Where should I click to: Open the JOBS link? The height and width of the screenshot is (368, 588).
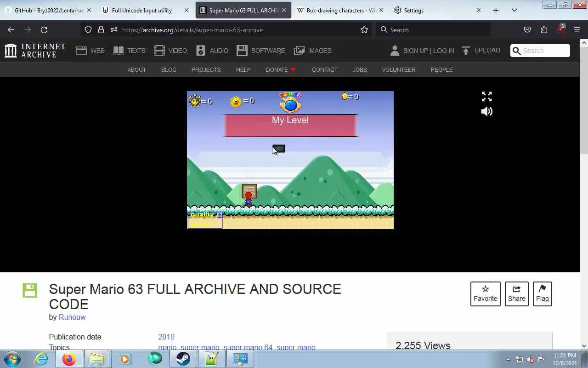[x=360, y=70]
